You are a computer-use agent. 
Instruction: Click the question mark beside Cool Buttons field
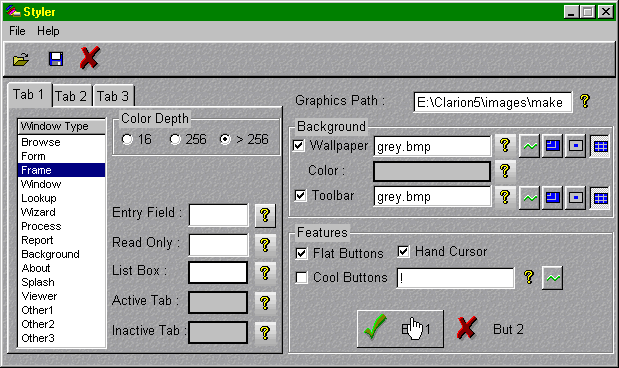click(529, 277)
